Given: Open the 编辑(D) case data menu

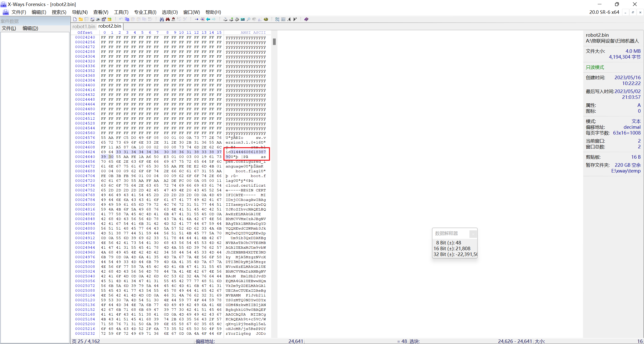Looking at the screenshot, I should click(30, 28).
